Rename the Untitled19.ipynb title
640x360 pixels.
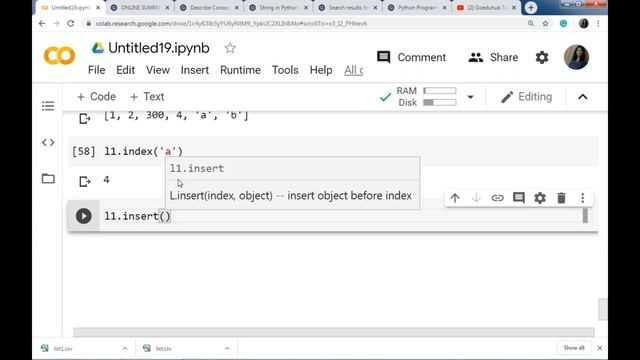tap(159, 48)
